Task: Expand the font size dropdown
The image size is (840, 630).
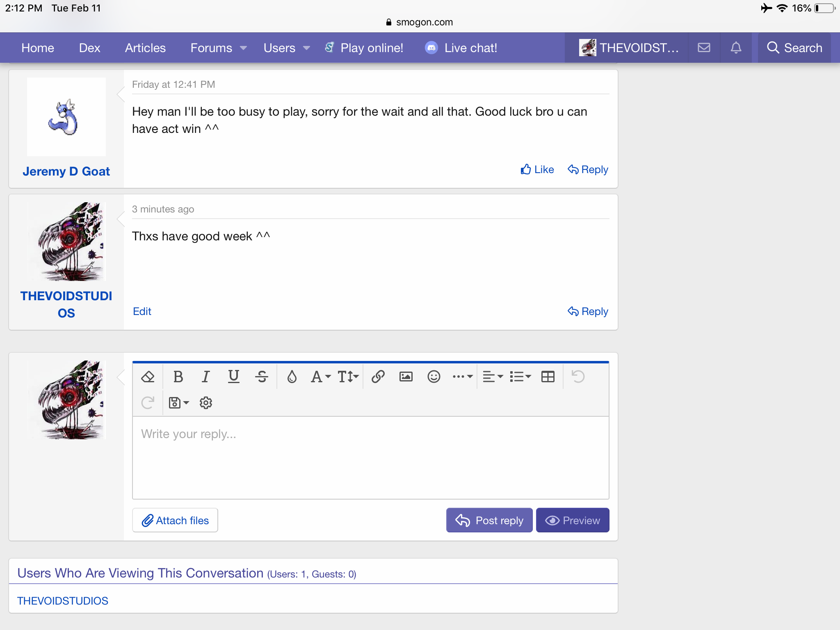Action: click(x=348, y=377)
